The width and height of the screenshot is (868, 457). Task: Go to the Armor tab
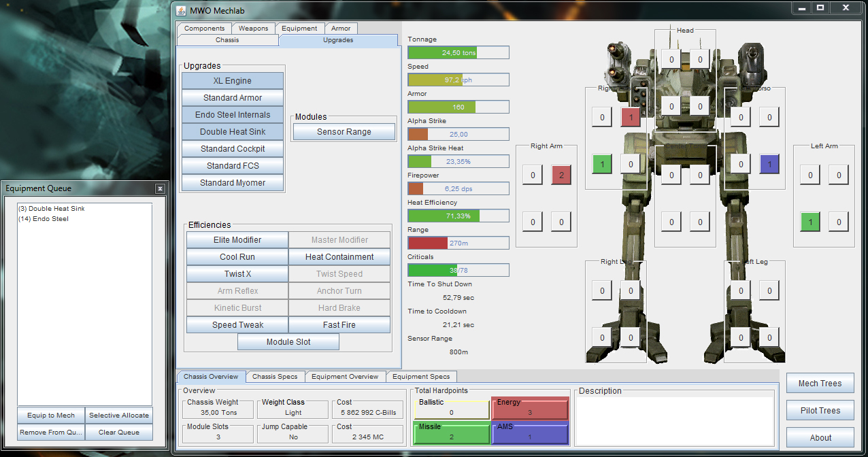pyautogui.click(x=341, y=28)
